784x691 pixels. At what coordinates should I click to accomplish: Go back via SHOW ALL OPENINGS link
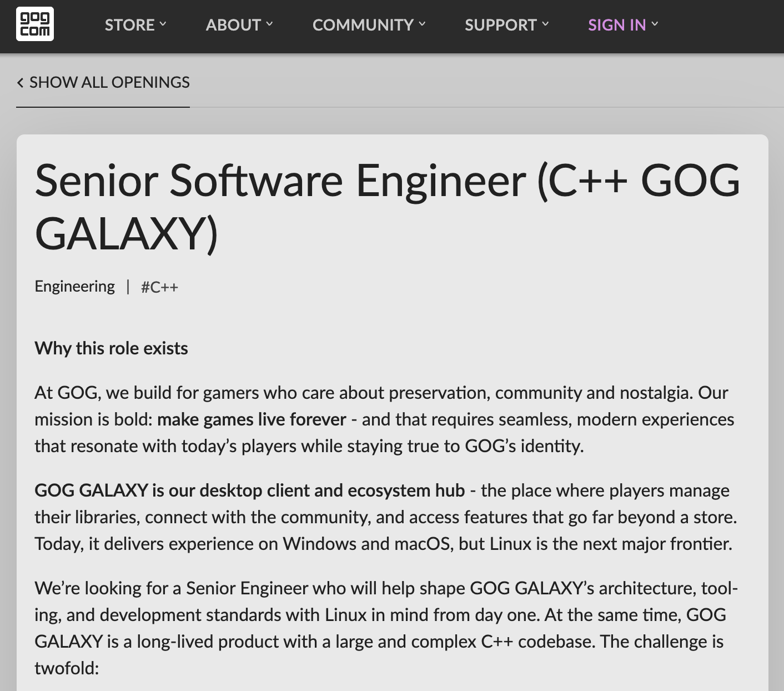(x=109, y=82)
